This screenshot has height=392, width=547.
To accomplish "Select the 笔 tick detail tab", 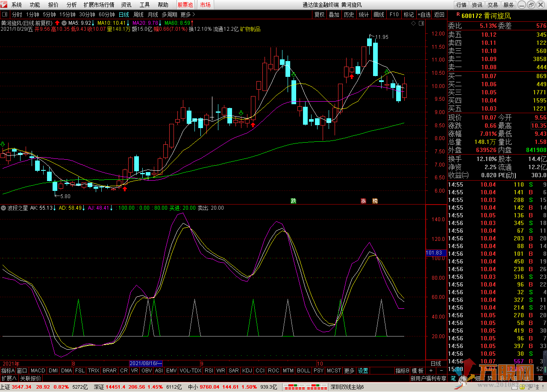I will pos(453,378).
